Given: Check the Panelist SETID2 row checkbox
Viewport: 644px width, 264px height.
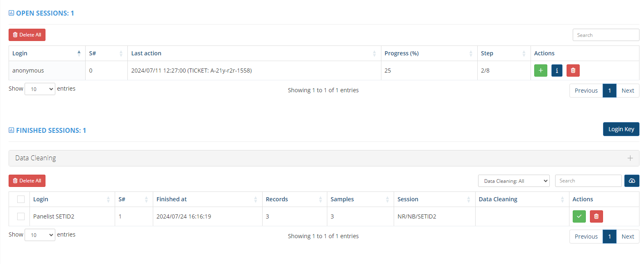Looking at the screenshot, I should pyautogui.click(x=21, y=216).
